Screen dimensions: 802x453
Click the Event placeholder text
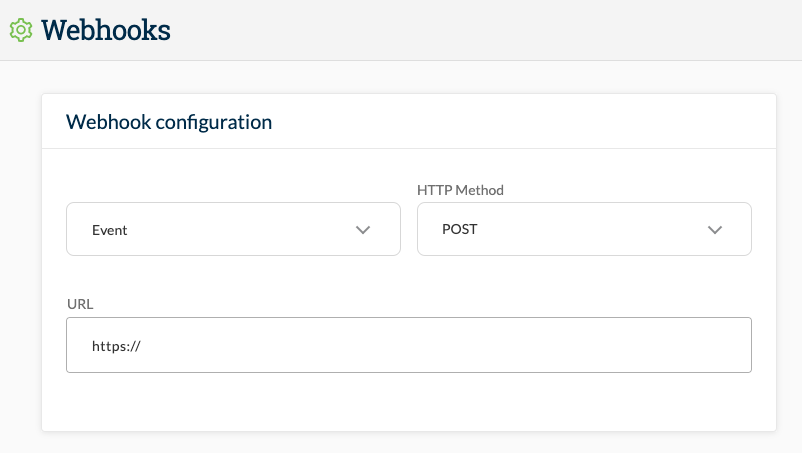109,230
